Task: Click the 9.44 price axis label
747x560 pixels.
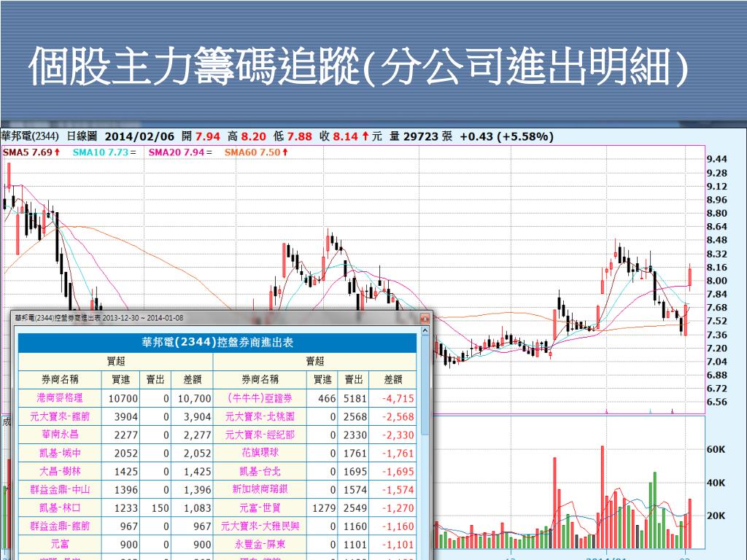Action: 716,159
